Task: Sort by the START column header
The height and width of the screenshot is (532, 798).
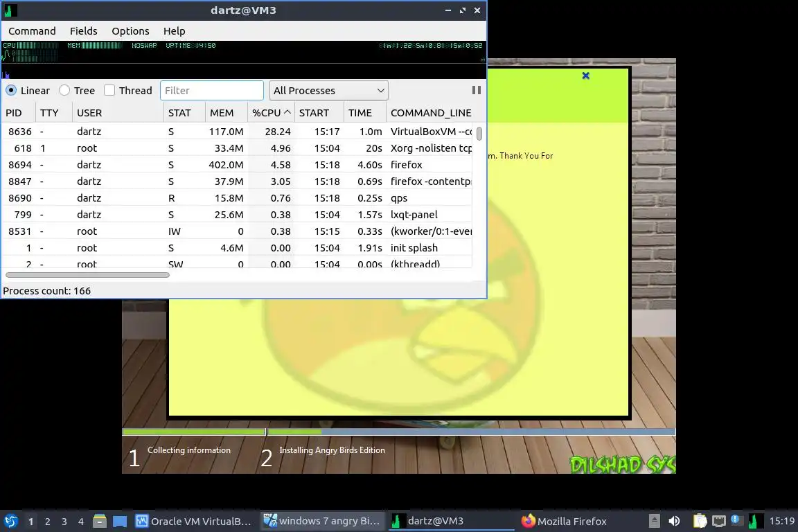Action: tap(319, 113)
